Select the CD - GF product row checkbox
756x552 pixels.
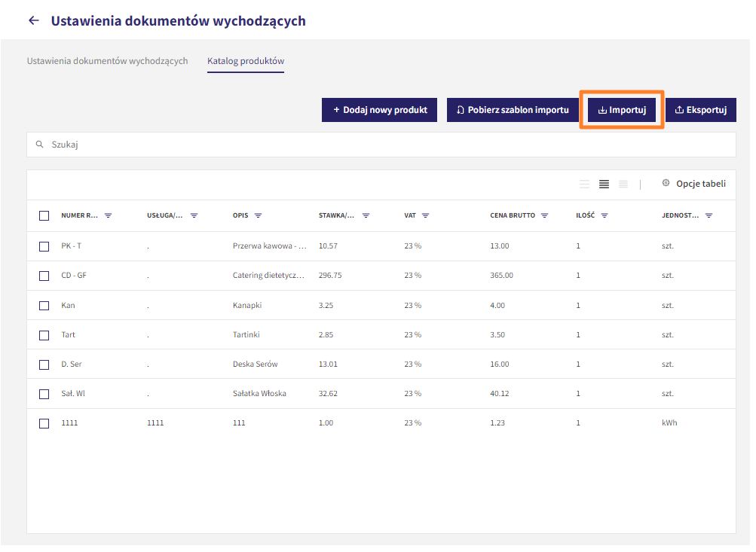point(44,276)
